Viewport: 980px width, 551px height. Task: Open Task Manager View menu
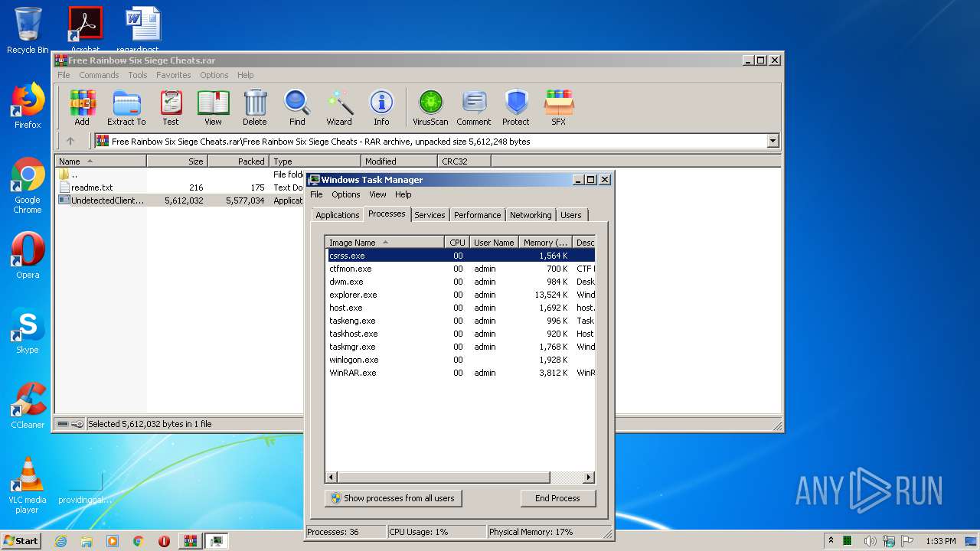tap(378, 194)
